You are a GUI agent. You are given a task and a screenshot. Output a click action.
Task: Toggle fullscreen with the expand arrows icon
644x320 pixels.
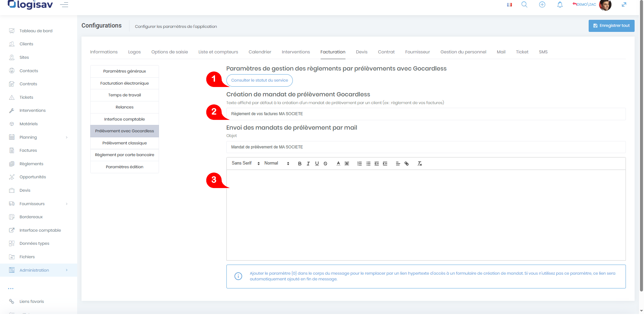(624, 5)
